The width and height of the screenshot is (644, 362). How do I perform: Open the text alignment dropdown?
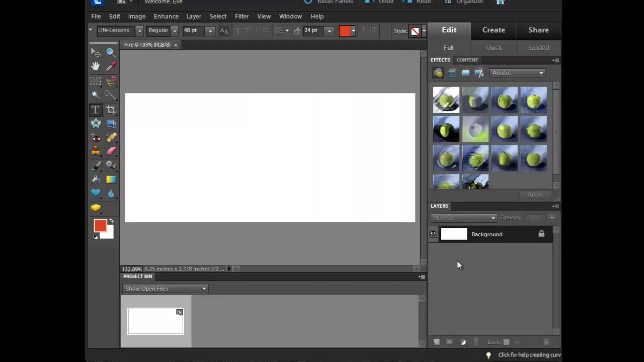(282, 31)
